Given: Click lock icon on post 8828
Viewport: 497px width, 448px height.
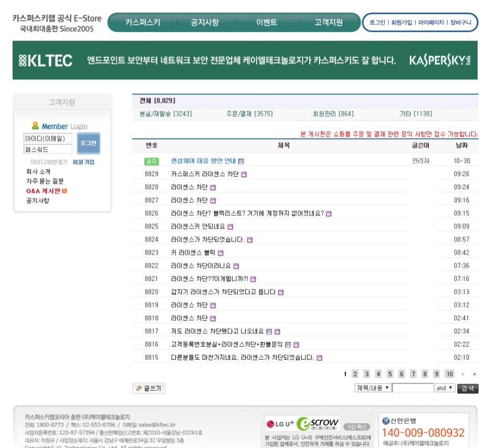Looking at the screenshot, I should coord(213,187).
